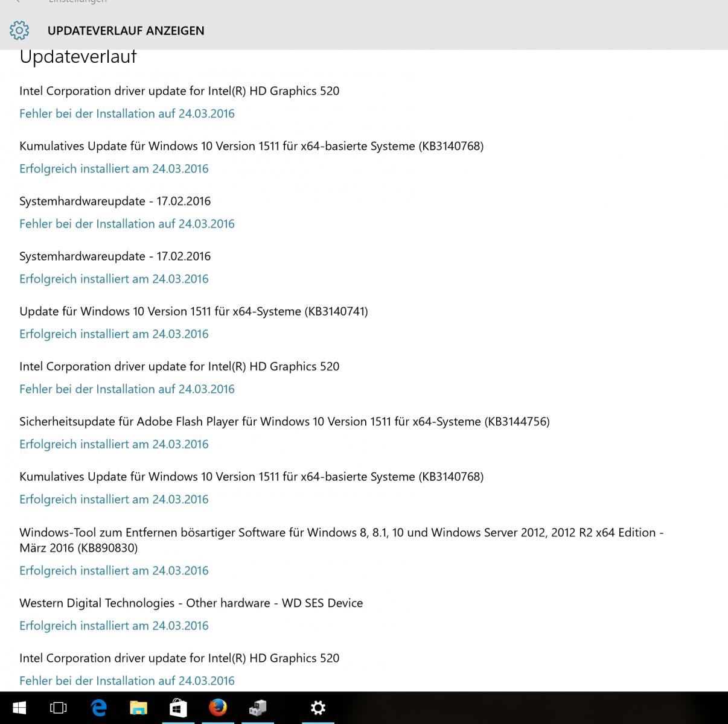Open the Windows Start menu
Image resolution: width=728 pixels, height=724 pixels.
point(19,707)
